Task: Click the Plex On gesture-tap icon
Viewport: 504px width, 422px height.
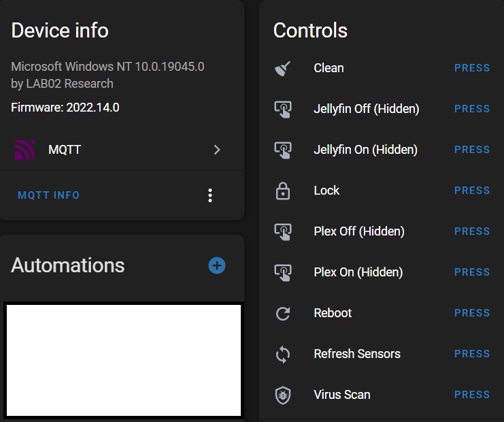Action: 283,273
